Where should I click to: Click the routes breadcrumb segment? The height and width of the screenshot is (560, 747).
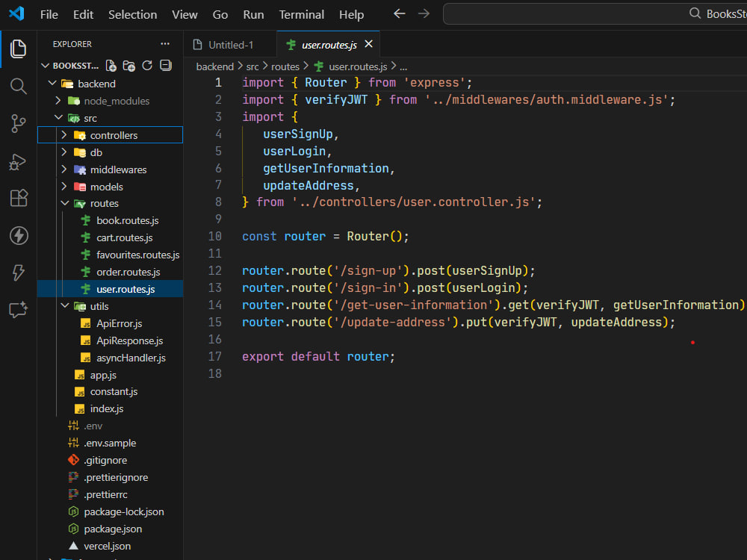tap(285, 66)
